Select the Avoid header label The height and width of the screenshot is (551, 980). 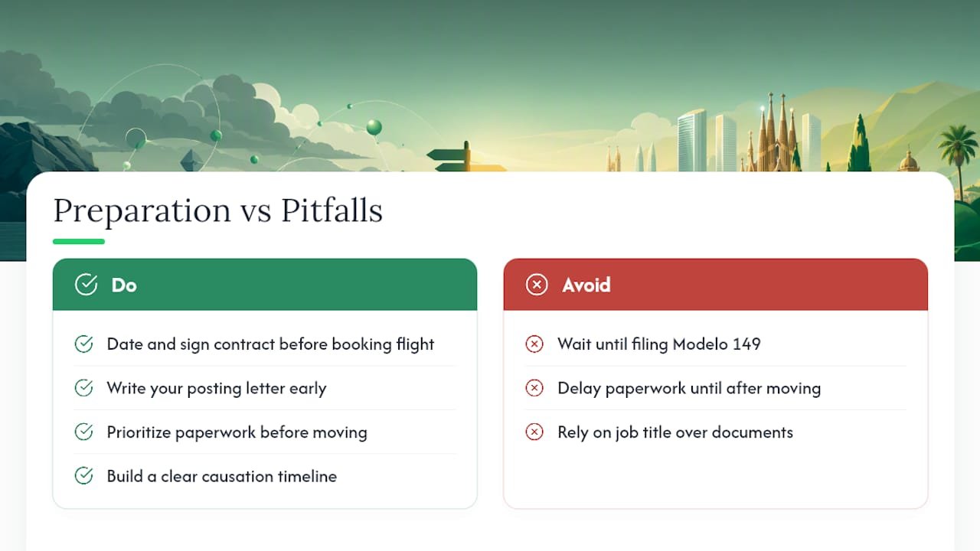(x=586, y=285)
